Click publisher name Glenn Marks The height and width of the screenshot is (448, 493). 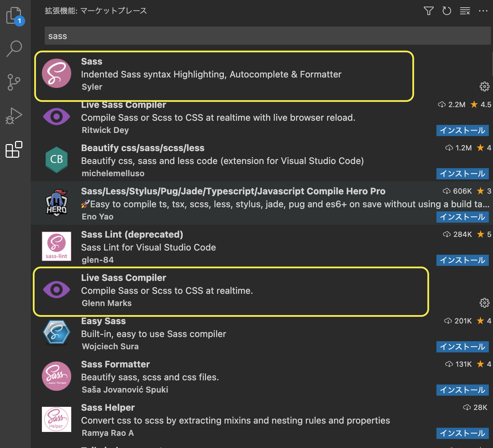click(x=107, y=303)
